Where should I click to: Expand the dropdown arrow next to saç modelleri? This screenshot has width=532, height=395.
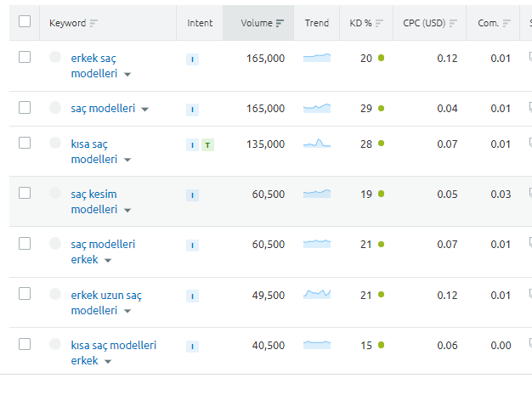[144, 110]
